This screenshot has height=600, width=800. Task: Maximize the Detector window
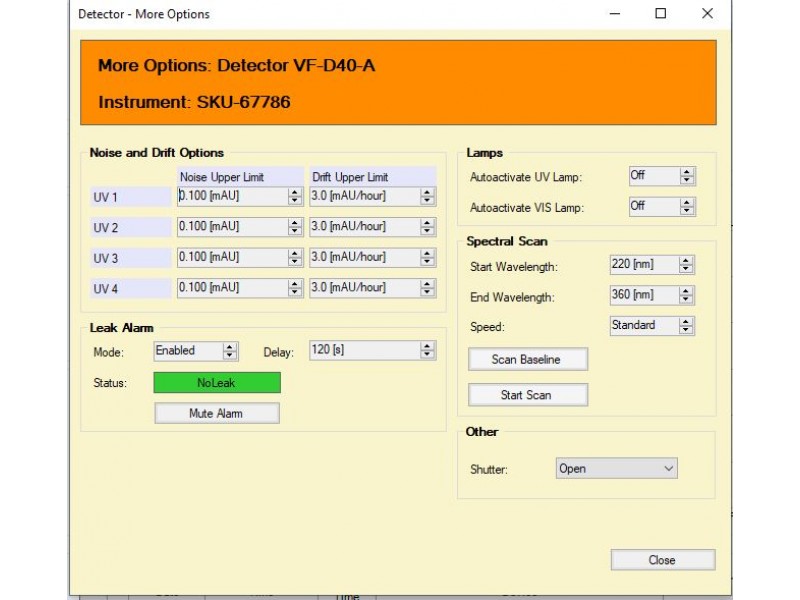point(661,14)
